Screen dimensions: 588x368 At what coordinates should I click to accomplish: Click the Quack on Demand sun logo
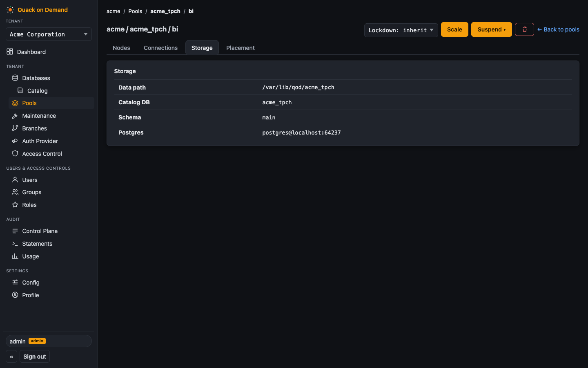[10, 10]
